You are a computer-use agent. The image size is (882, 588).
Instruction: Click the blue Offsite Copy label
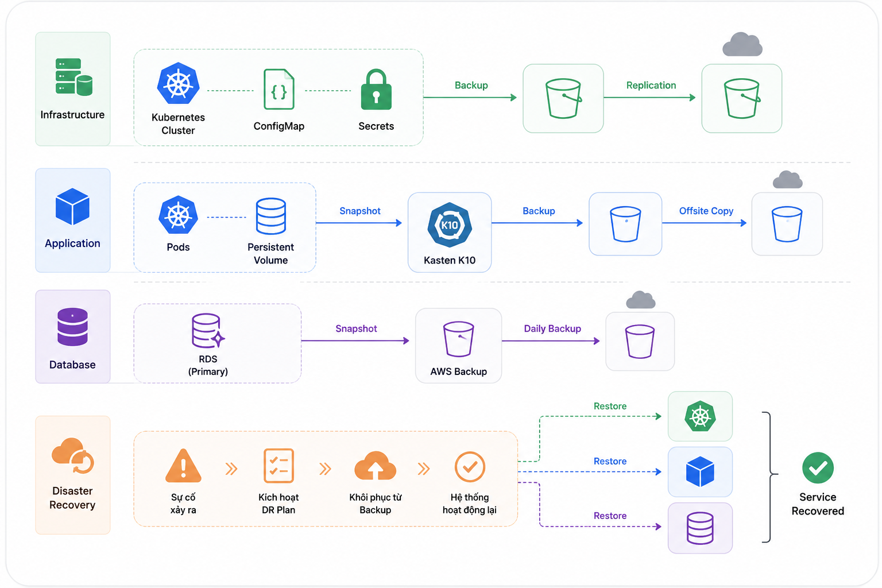click(706, 211)
